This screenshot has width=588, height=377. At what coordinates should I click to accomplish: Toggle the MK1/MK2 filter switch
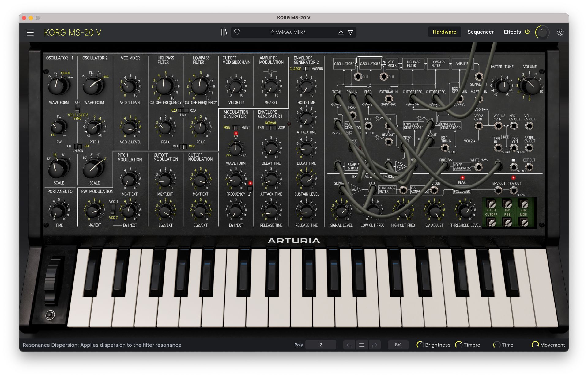click(x=183, y=146)
